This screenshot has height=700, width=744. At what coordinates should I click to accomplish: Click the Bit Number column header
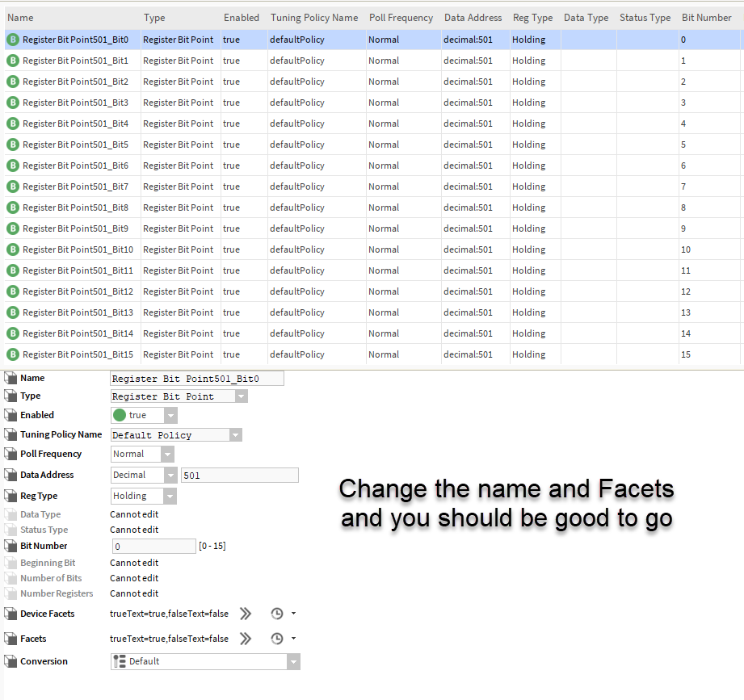(706, 18)
